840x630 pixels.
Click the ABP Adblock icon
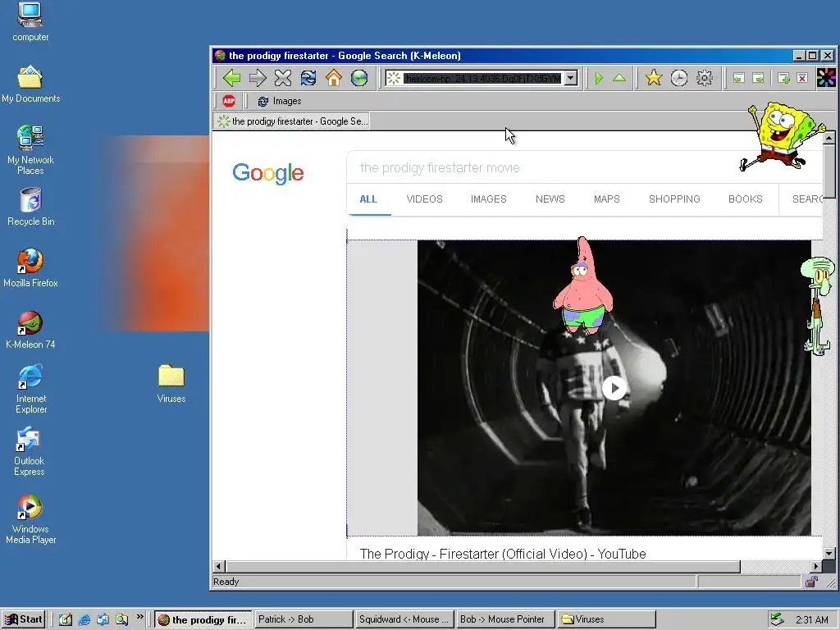pyautogui.click(x=229, y=101)
